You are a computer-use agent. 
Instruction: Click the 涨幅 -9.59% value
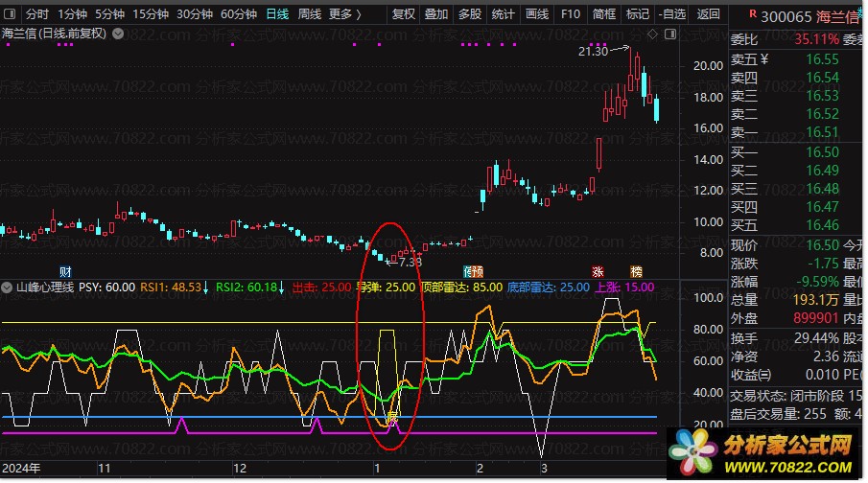pos(817,282)
